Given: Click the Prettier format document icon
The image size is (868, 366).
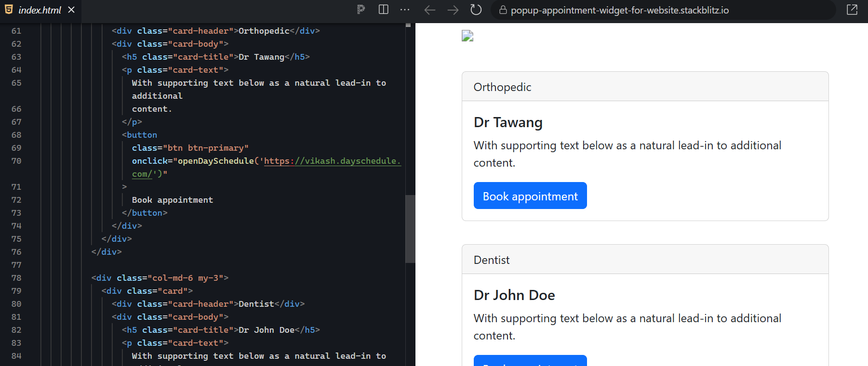Looking at the screenshot, I should point(361,10).
